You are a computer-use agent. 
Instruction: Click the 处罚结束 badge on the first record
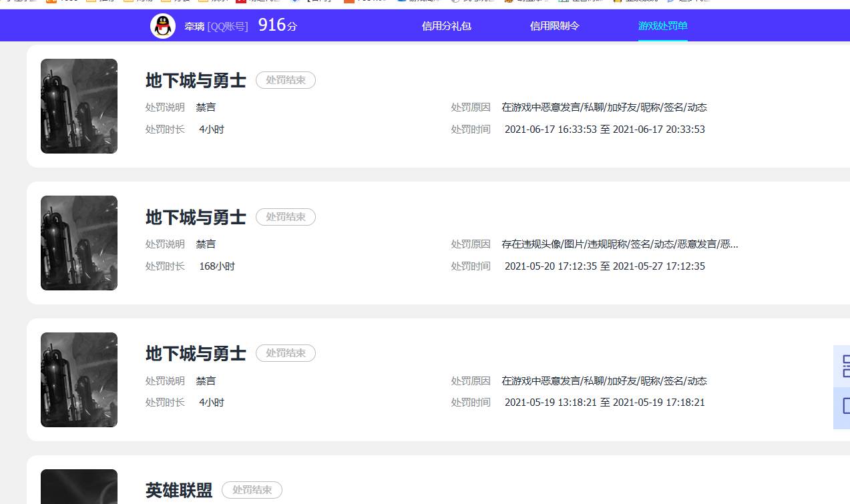286,80
